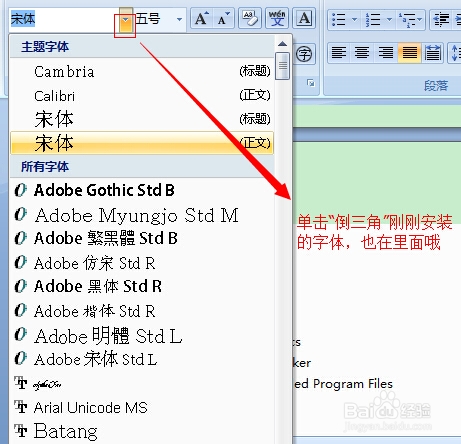Viewport: 461px width, 444px height.
Task: Choose Batang font
Action: 142,431
